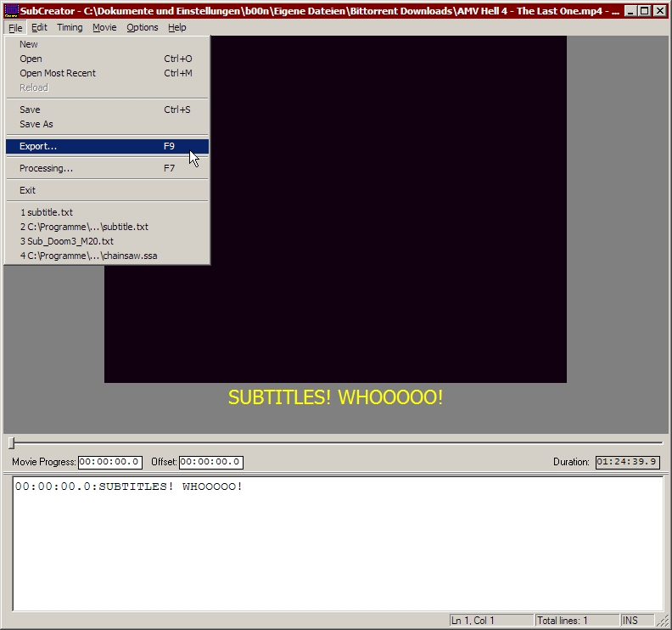Image resolution: width=672 pixels, height=630 pixels.
Task: Click the Duration value field
Action: click(627, 462)
